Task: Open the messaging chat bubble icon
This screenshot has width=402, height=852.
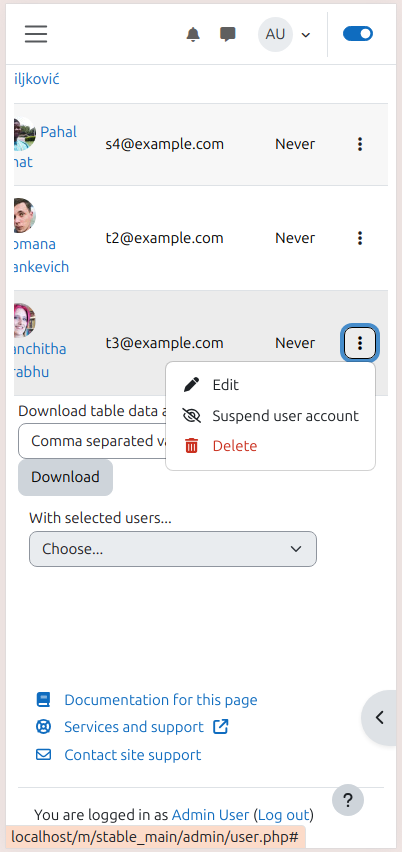Action: pos(228,35)
